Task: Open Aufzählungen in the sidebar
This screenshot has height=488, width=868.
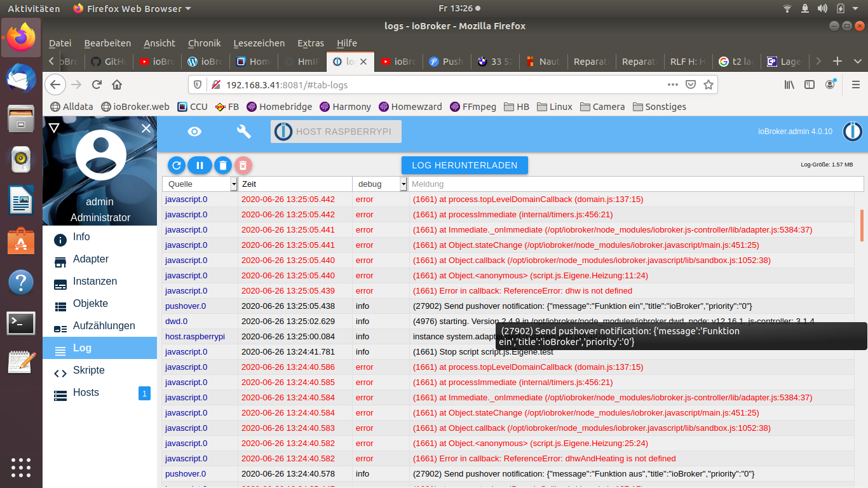Action: point(100,326)
